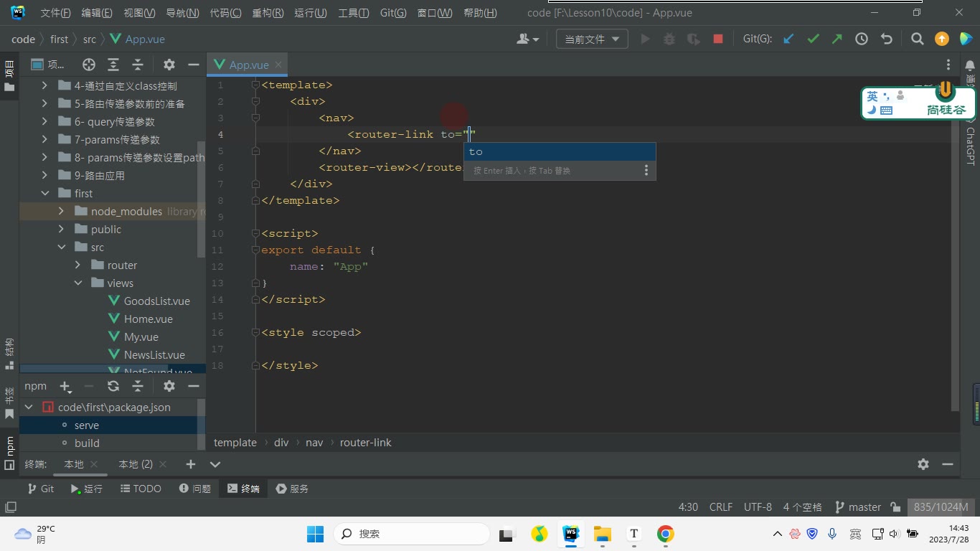
Task: Run the serve npm script
Action: (87, 425)
